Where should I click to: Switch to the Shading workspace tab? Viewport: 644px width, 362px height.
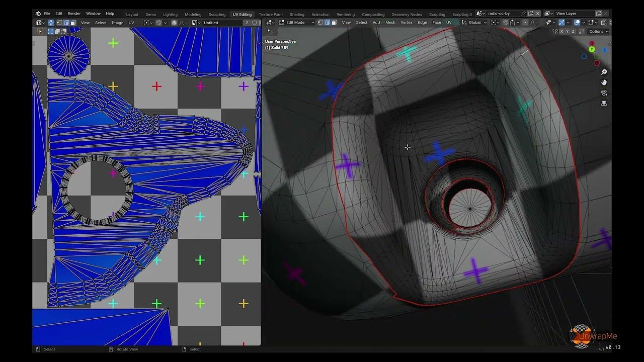pyautogui.click(x=297, y=15)
